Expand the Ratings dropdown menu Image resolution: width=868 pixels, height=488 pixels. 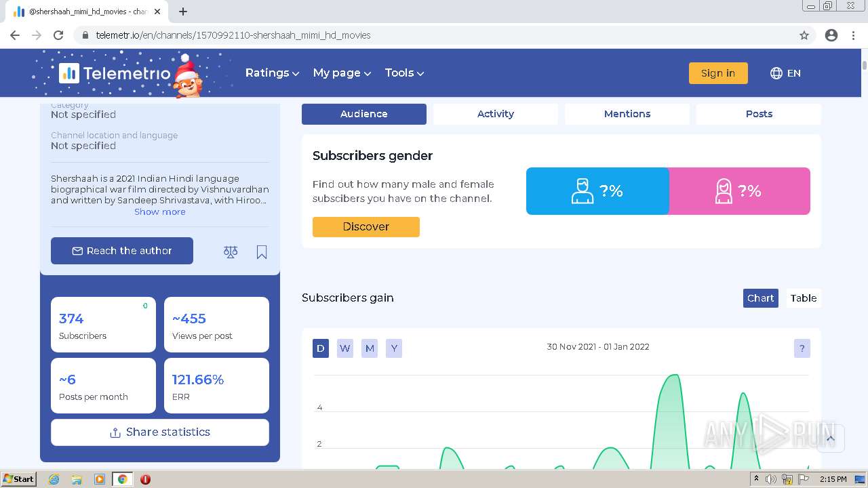(x=272, y=73)
